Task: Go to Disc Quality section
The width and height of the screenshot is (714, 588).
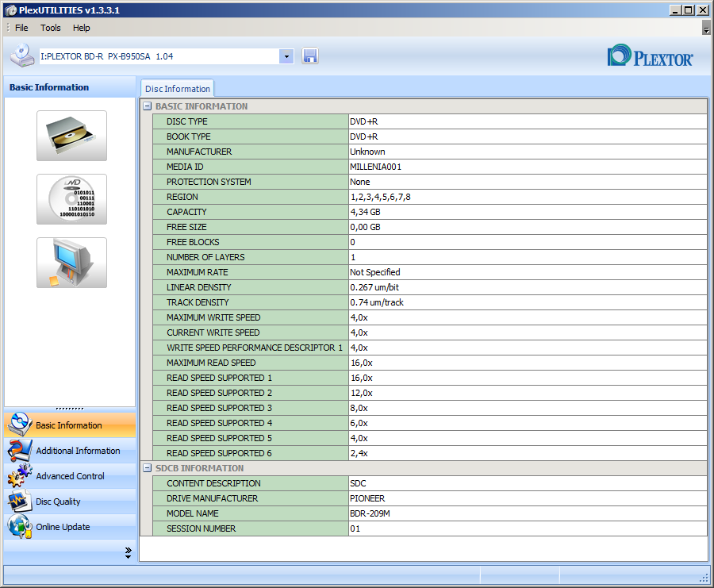Action: [x=70, y=502]
